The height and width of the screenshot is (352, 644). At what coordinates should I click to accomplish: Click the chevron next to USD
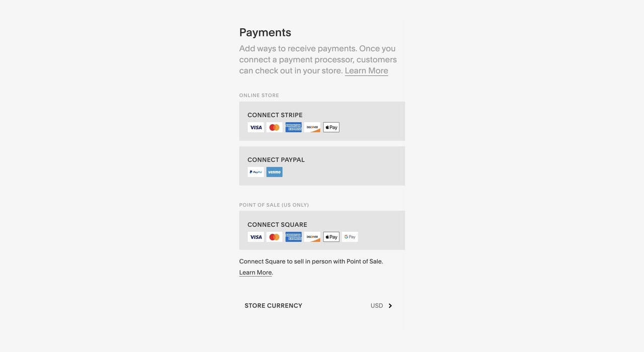(x=390, y=305)
